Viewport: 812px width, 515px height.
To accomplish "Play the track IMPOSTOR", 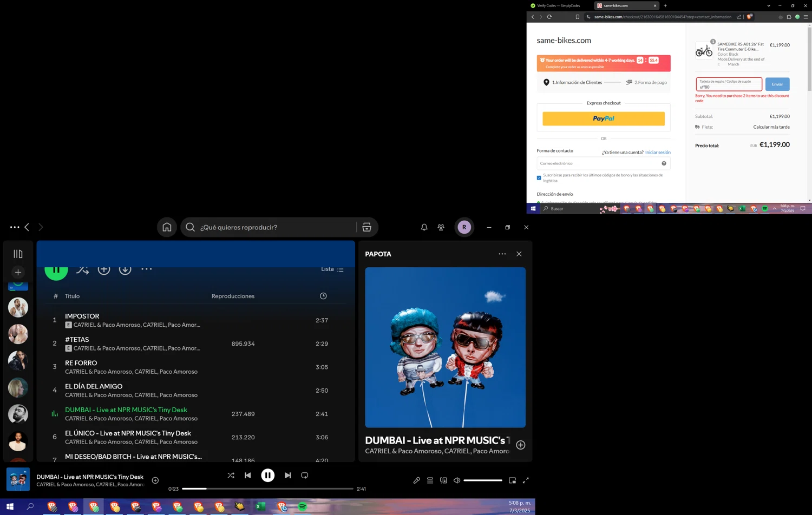I will point(195,320).
